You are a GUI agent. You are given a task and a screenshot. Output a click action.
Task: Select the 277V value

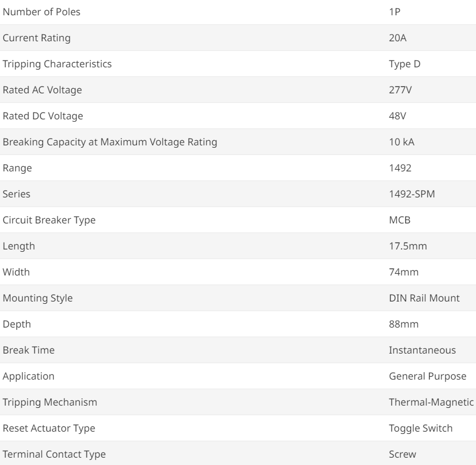(x=400, y=90)
